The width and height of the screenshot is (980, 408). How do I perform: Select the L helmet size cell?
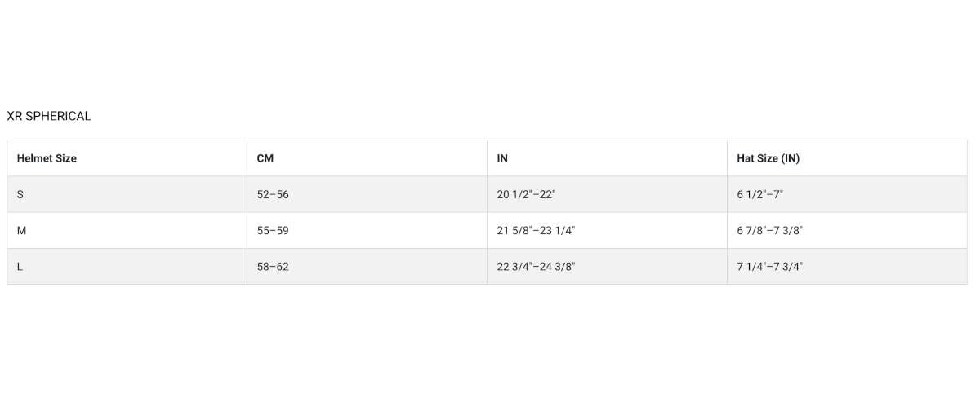point(20,267)
